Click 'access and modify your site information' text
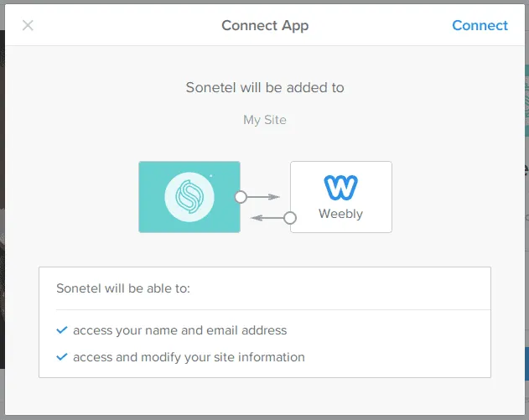This screenshot has height=420, width=529. point(189,357)
